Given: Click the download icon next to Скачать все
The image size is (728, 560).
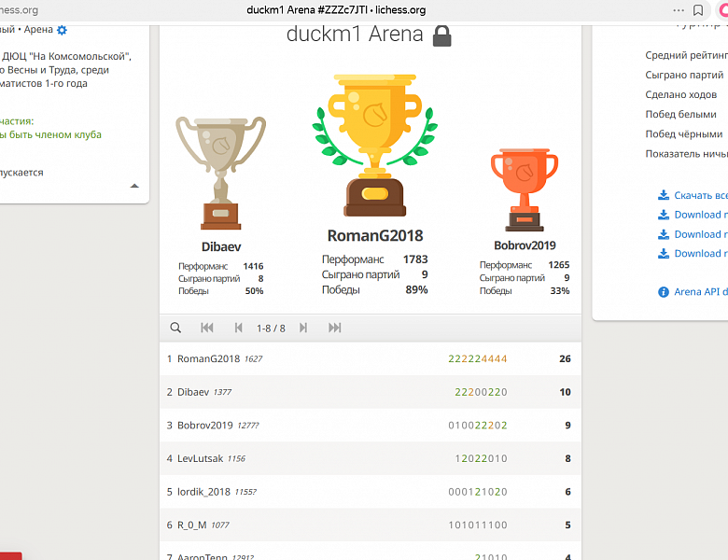Looking at the screenshot, I should click(x=664, y=195).
